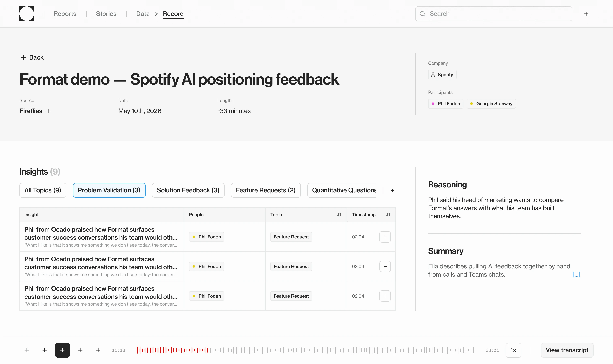This screenshot has height=364, width=613.
Task: Seek in the audio waveform
Action: click(305, 350)
